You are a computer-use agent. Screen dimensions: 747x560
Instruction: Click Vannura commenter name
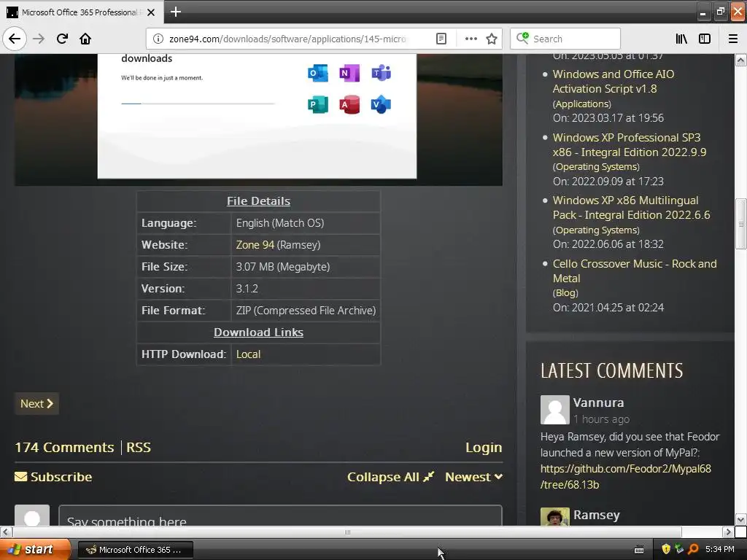point(598,402)
